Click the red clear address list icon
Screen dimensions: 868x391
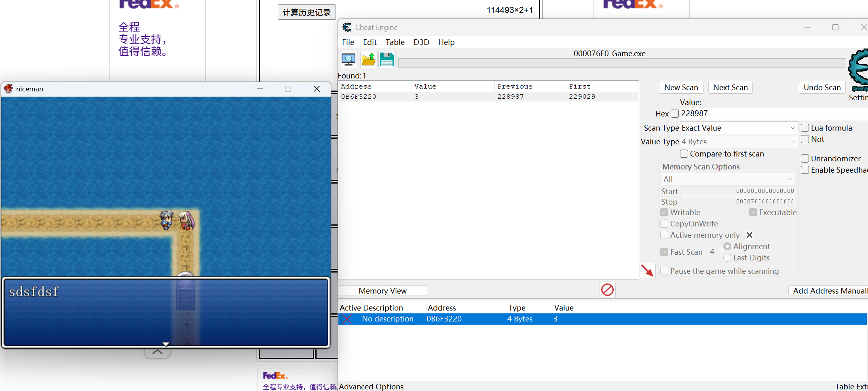(607, 290)
